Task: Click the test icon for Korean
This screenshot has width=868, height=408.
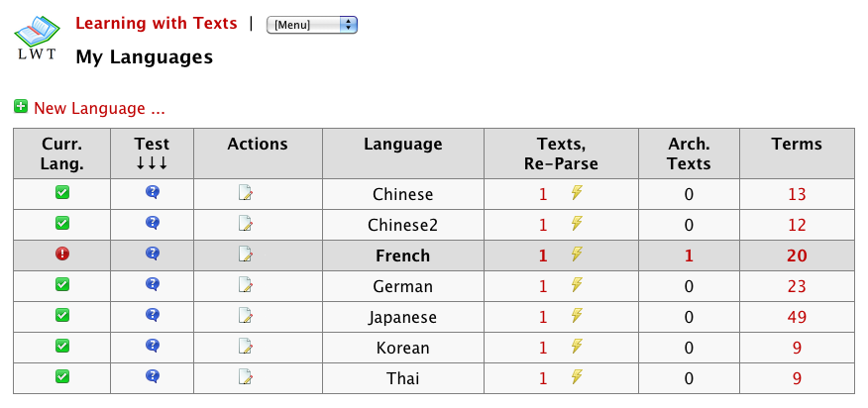Action: point(152,347)
